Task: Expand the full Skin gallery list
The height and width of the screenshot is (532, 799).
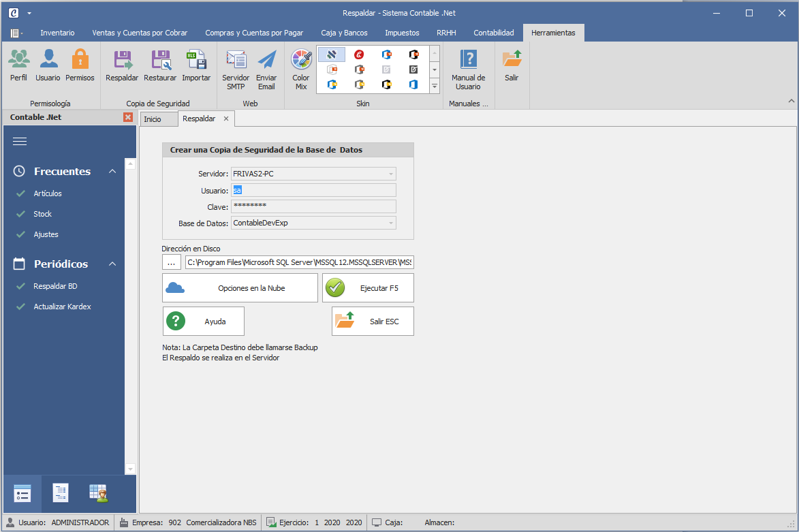Action: (x=435, y=87)
